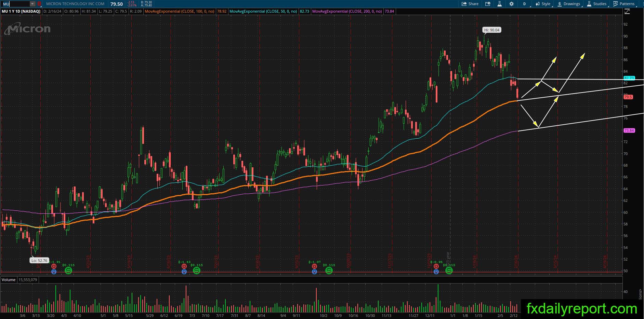Open the chart alert icon next to Share
Screen dimensions: 644x319
(x=488, y=4)
